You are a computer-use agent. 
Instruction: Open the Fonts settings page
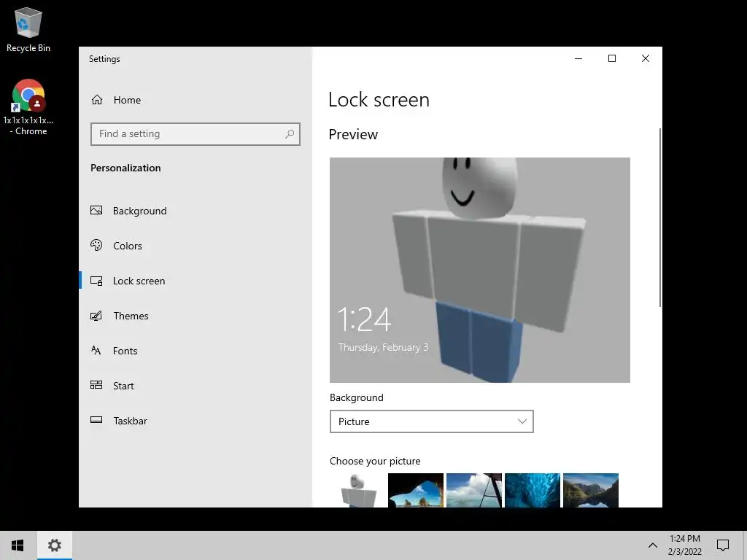(x=196, y=351)
